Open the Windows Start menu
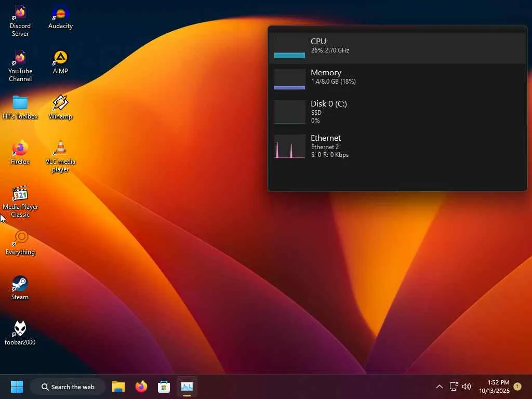Viewport: 532px width, 399px height. coord(17,387)
